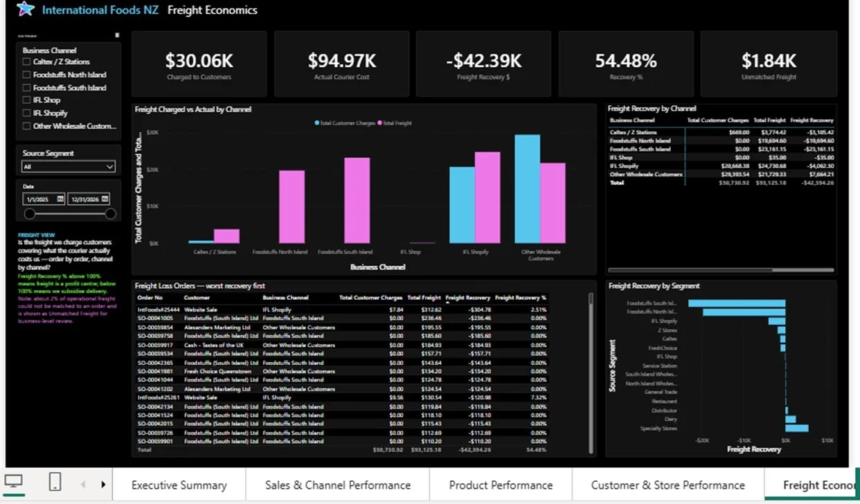Viewport: 860px width, 504px height.
Task: Click the $30.06K Charged to Customers card
Action: (199, 64)
